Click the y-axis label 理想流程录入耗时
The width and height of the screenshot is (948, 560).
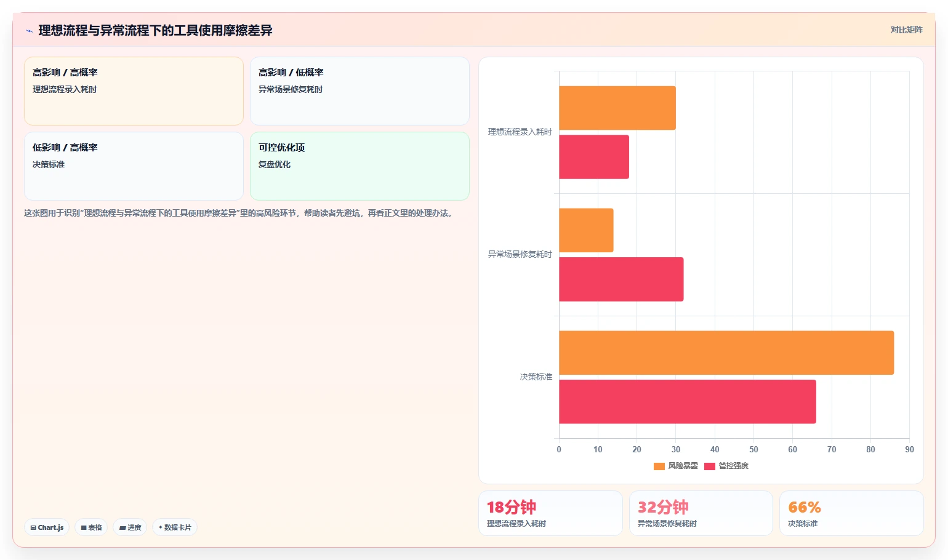point(520,132)
